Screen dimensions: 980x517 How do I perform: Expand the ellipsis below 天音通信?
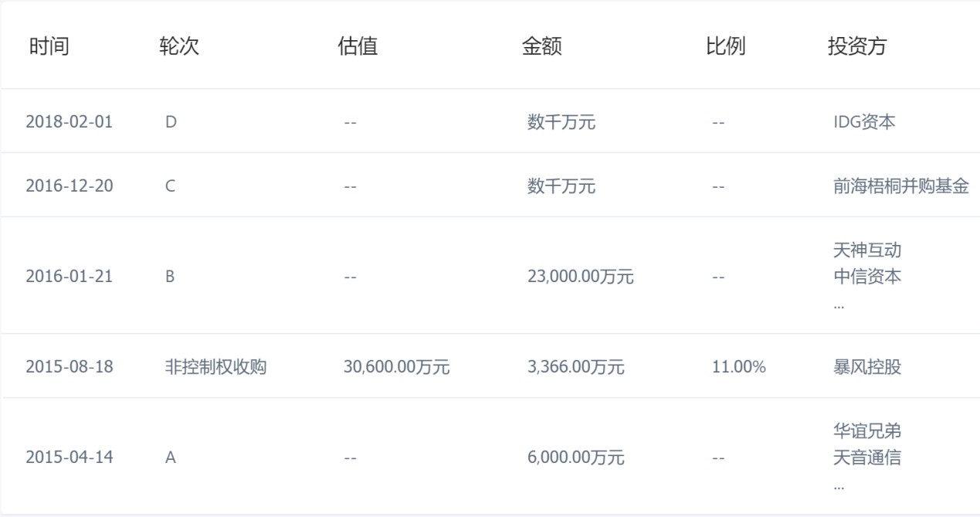click(839, 486)
